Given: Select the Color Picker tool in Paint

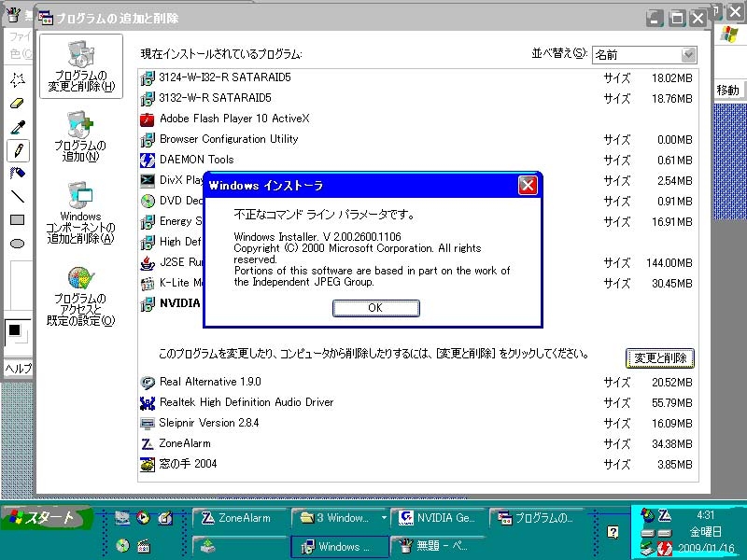Looking at the screenshot, I should click(x=18, y=127).
